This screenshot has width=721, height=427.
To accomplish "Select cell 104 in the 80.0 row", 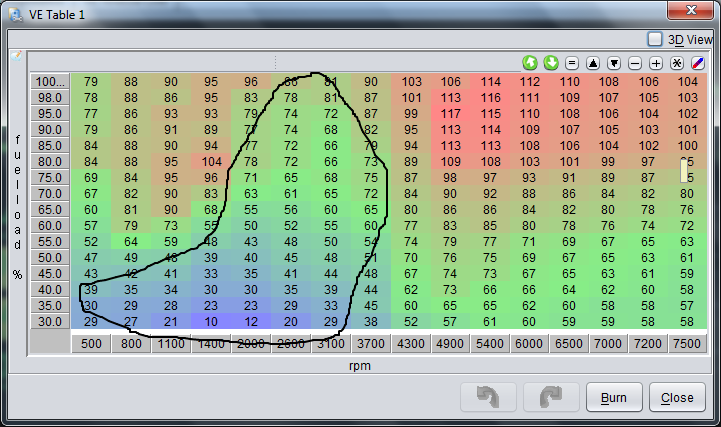I will (211, 162).
